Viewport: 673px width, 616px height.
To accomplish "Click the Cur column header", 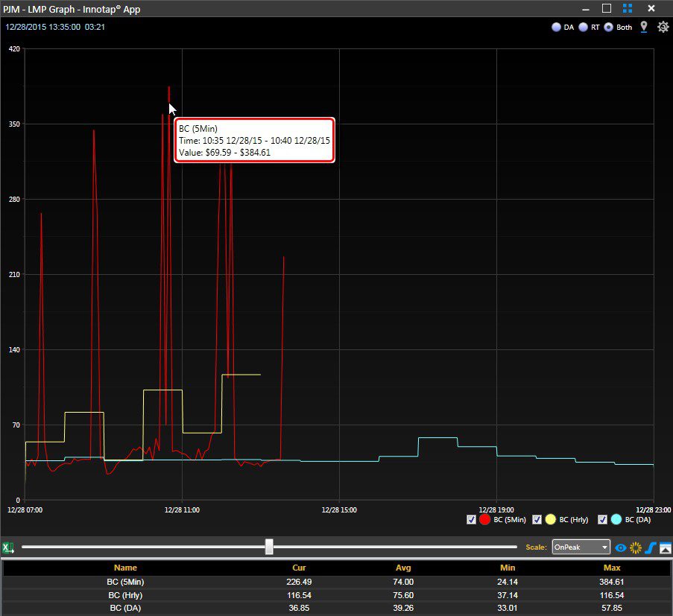I will coord(299,568).
